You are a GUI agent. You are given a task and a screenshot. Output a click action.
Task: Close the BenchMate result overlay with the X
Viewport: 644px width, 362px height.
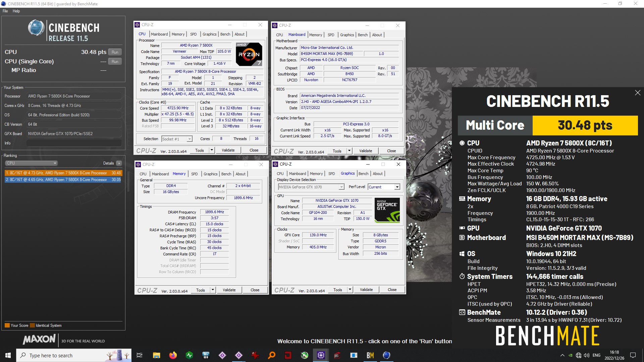pyautogui.click(x=638, y=93)
